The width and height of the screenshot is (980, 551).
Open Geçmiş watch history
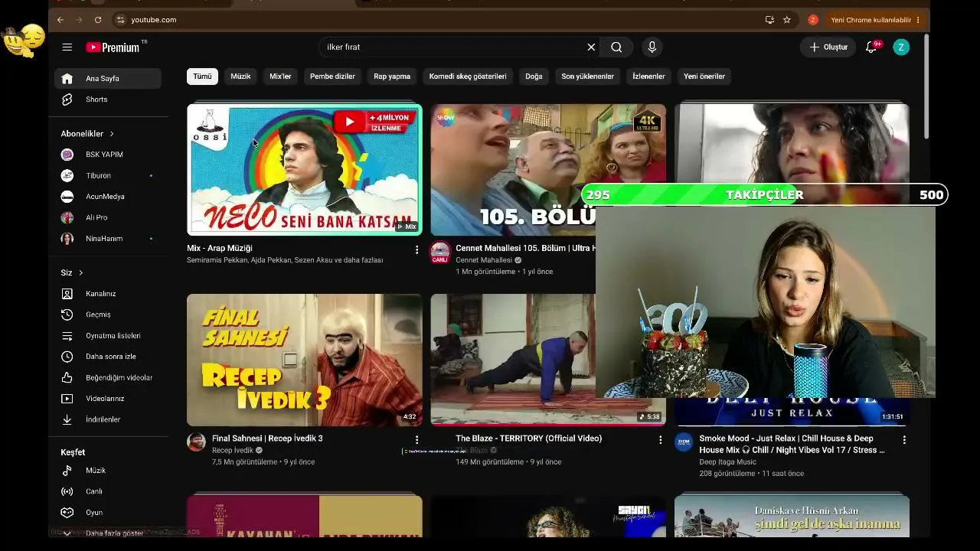click(108, 315)
